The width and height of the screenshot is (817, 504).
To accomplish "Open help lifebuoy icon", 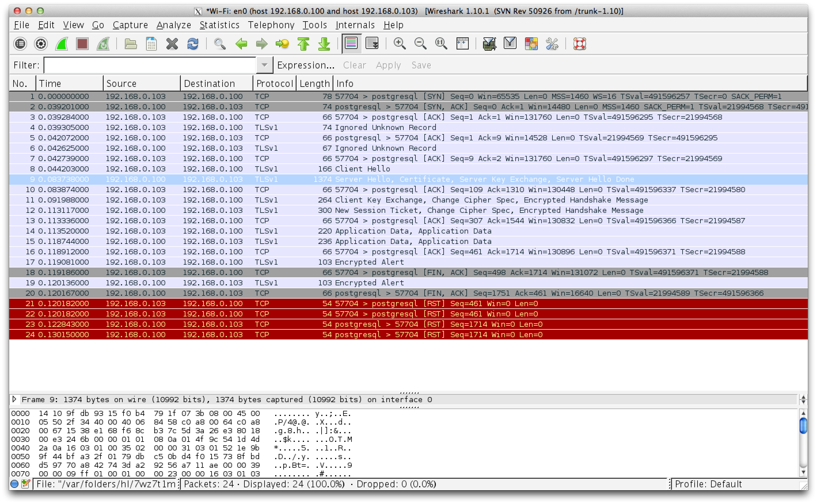I will tap(579, 44).
